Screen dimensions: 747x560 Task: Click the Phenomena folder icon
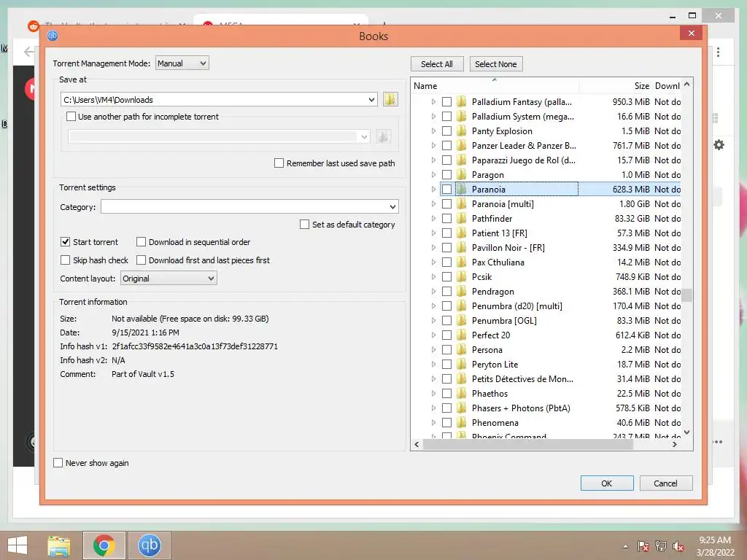[x=461, y=423]
